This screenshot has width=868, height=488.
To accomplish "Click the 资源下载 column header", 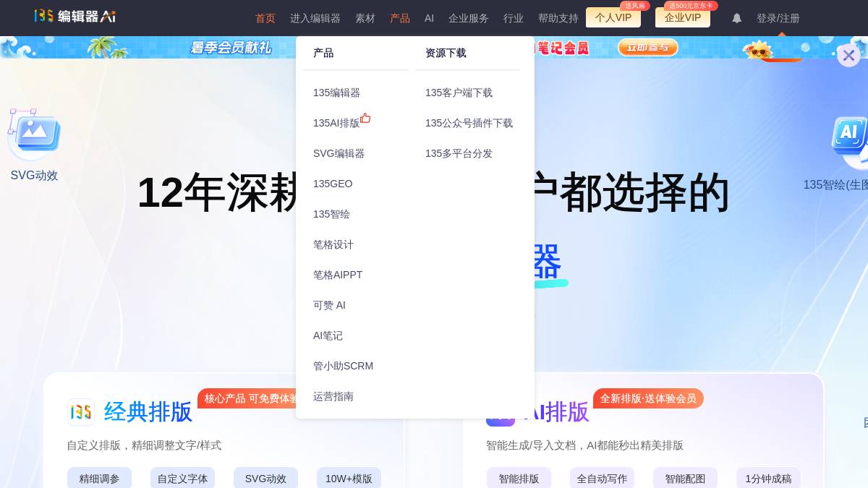I will [446, 53].
